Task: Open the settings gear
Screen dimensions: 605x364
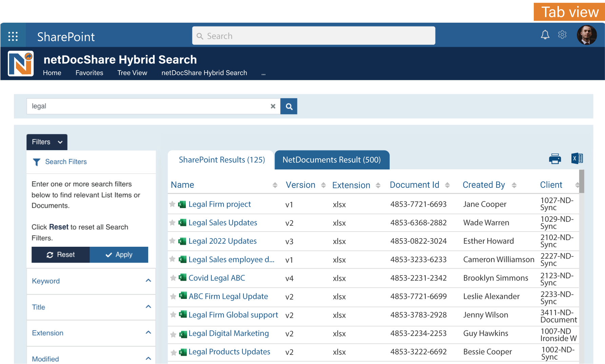Action: pos(562,35)
